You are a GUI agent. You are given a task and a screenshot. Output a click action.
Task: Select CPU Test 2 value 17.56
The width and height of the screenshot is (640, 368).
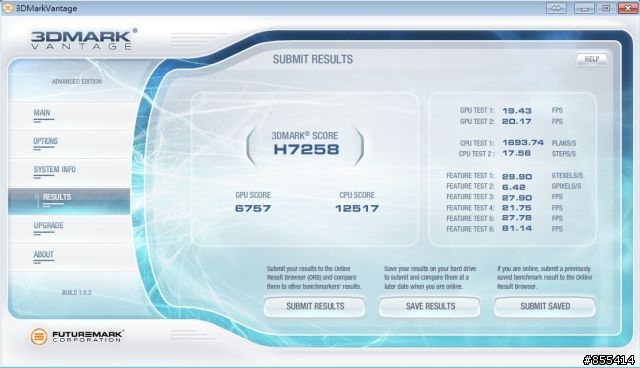(x=516, y=153)
